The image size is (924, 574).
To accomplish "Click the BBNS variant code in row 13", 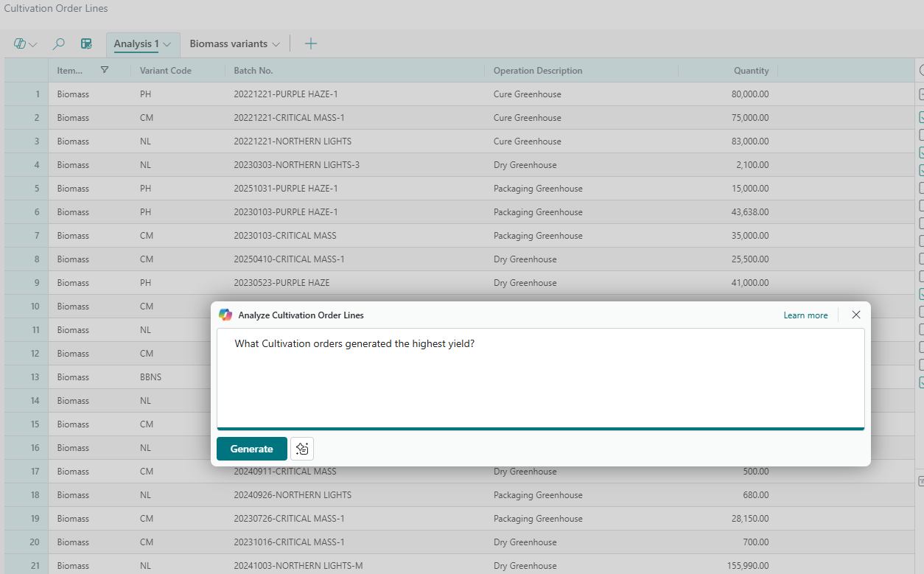I will click(x=150, y=377).
